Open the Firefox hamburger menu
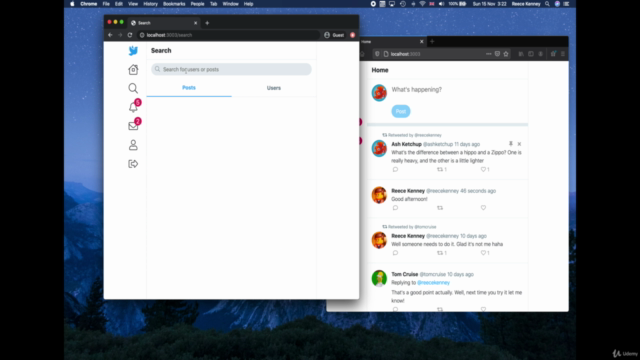 (x=563, y=54)
